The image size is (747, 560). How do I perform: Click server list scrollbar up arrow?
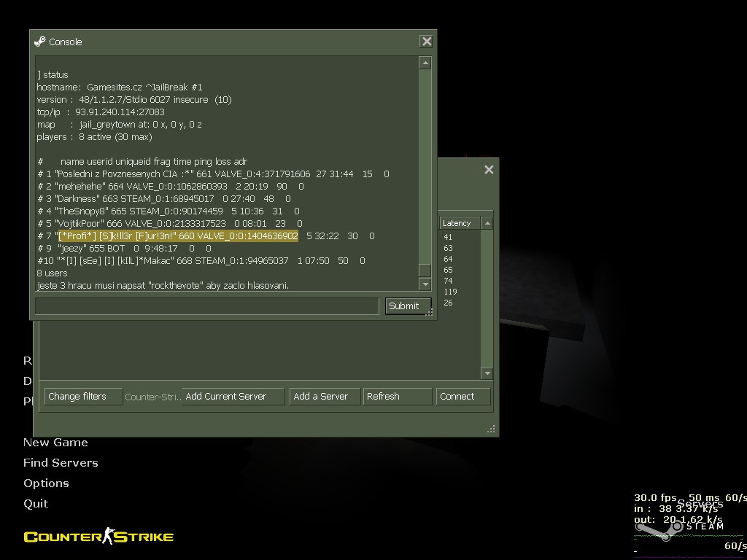pyautogui.click(x=487, y=223)
